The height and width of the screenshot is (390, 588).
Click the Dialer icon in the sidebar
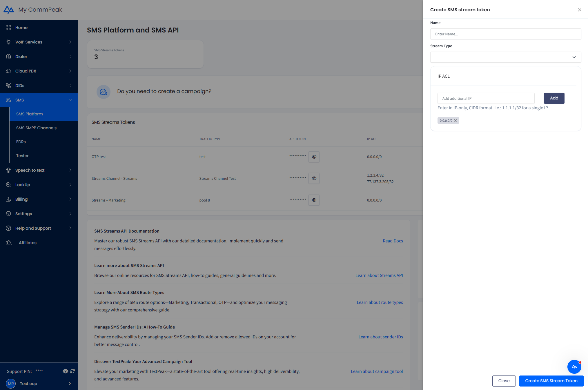tap(8, 57)
